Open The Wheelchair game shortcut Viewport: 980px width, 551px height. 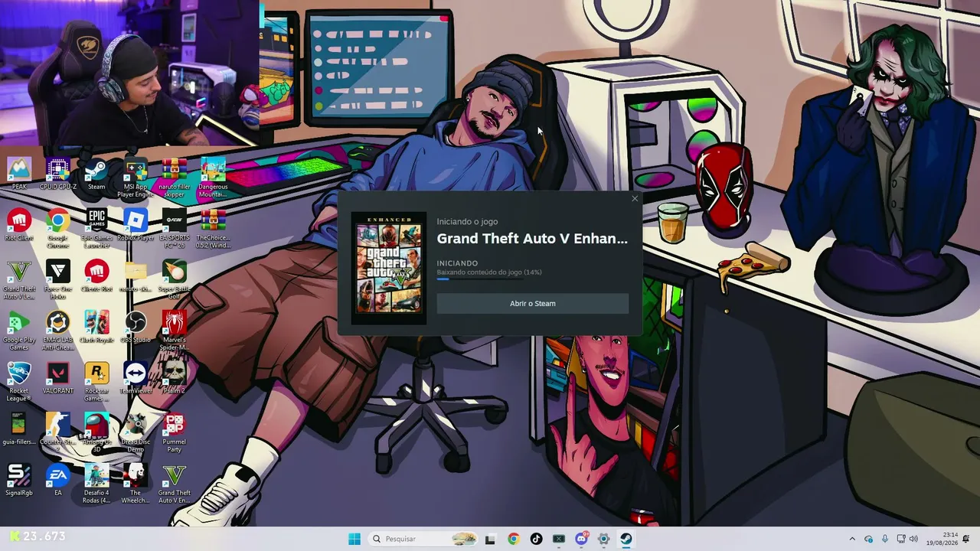tap(136, 484)
